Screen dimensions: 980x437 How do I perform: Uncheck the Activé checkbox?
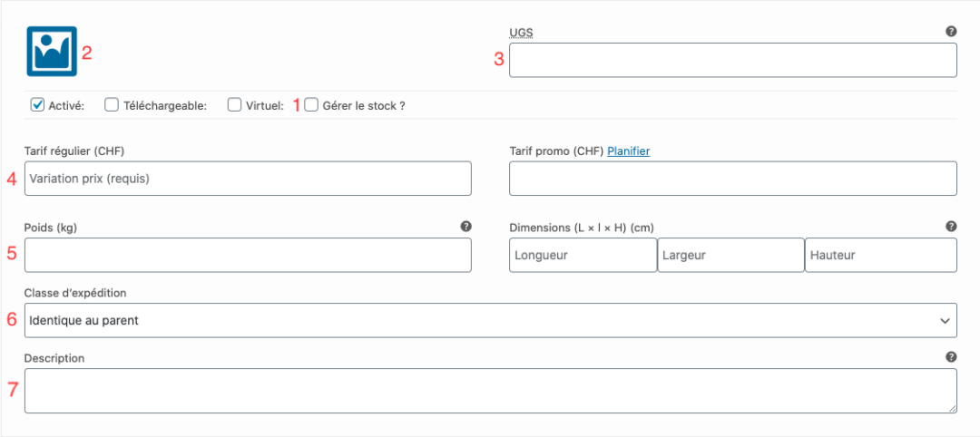[x=37, y=105]
